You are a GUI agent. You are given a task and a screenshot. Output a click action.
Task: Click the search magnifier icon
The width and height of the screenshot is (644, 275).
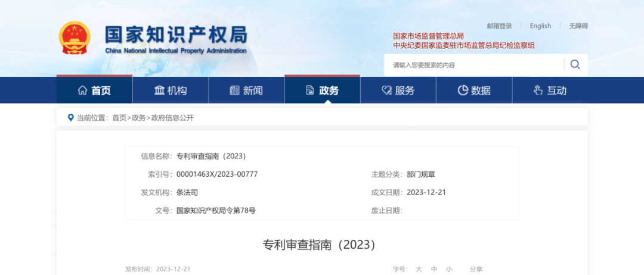[x=575, y=65]
